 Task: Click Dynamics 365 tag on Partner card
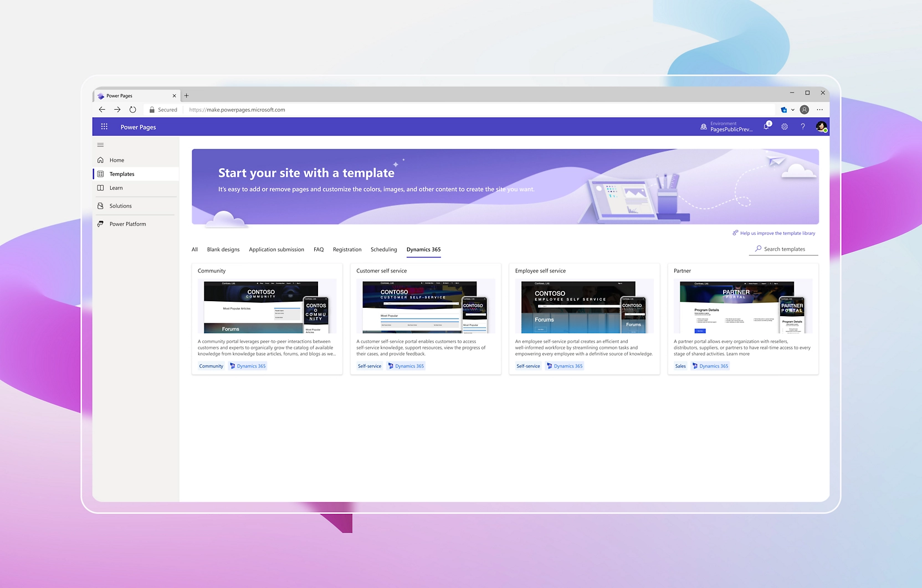tap(710, 366)
